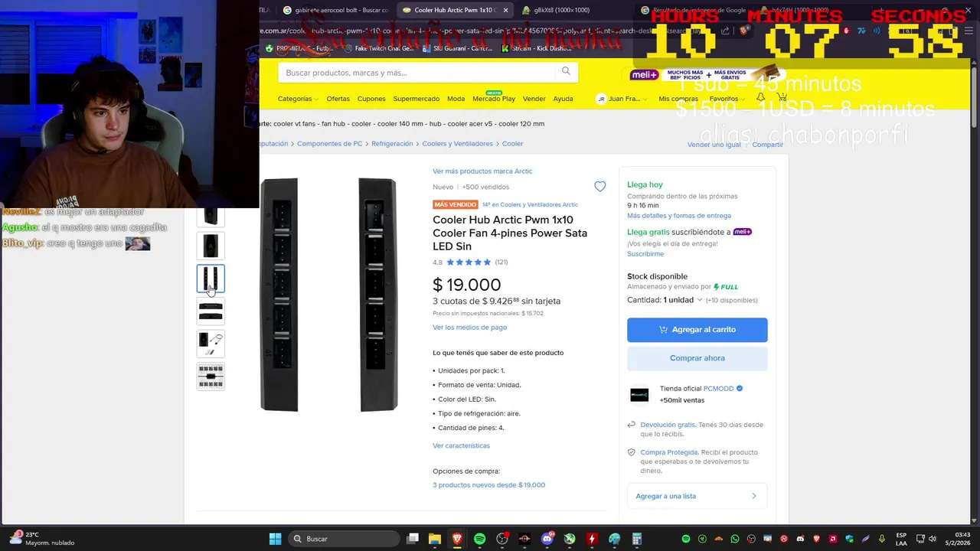Click the meli+ badge in header

[644, 75]
